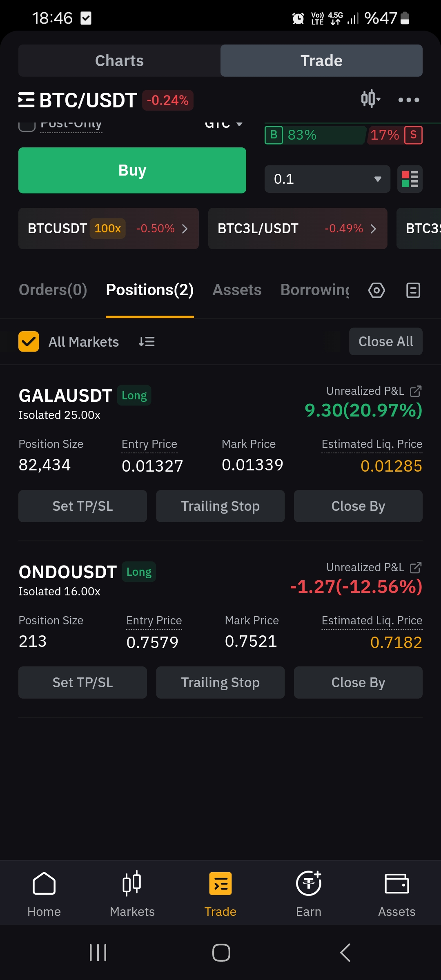
Task: Go to Earn in bottom navigation
Action: [309, 894]
